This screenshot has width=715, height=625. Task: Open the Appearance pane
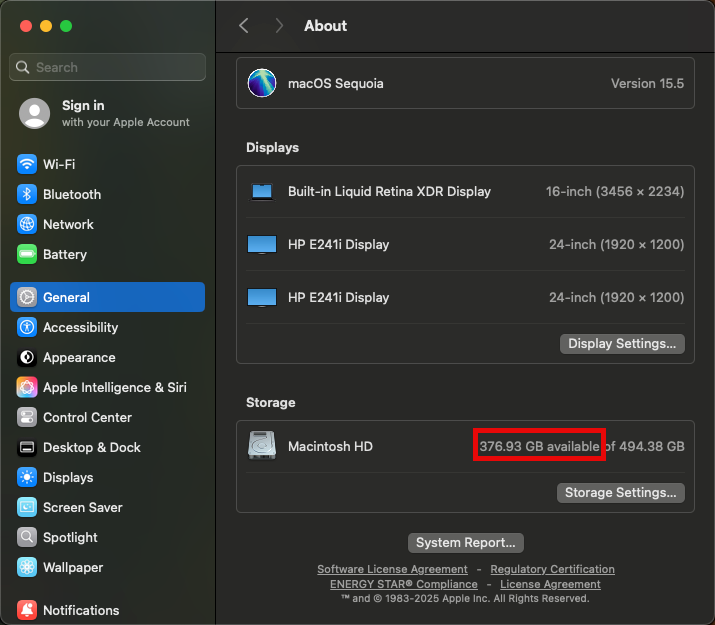[x=107, y=357]
